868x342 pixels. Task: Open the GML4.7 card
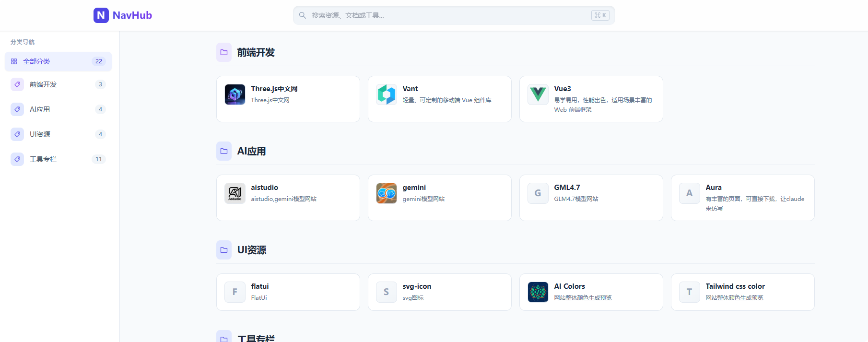[x=591, y=198]
